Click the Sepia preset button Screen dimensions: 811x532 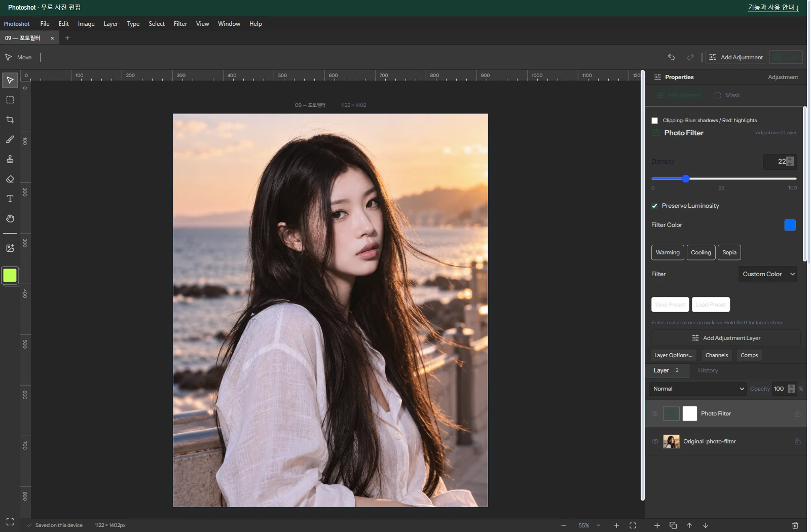click(729, 252)
